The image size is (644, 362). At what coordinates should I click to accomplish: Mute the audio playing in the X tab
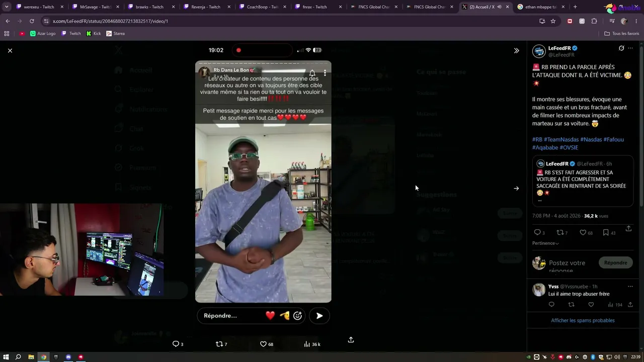tap(499, 7)
